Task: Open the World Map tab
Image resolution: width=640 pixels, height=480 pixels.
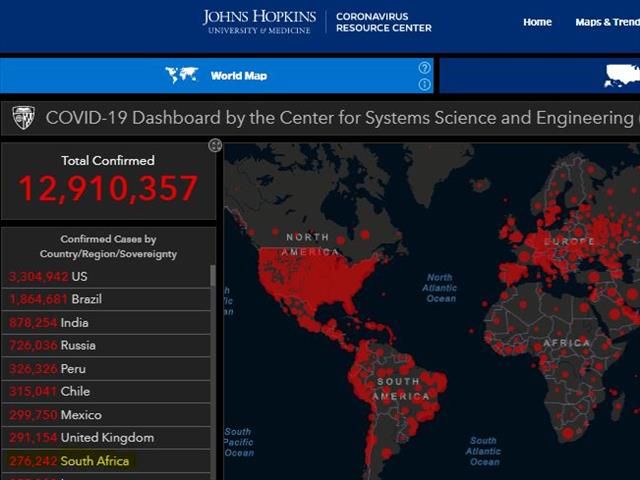Action: (216, 76)
